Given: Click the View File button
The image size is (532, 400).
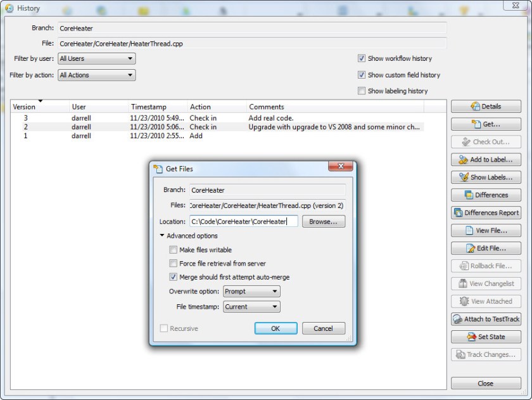Looking at the screenshot, I should point(486,231).
